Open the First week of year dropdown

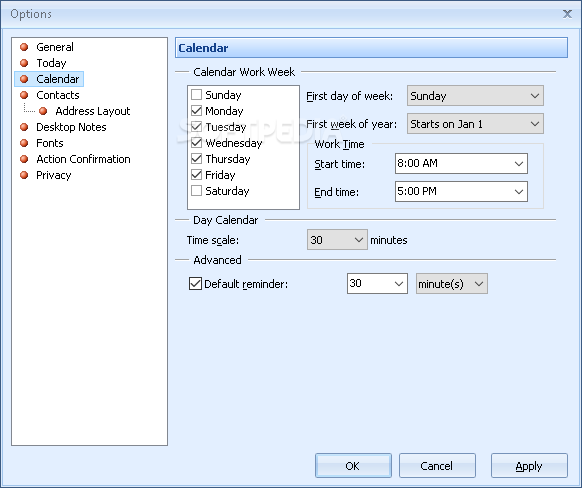(475, 124)
